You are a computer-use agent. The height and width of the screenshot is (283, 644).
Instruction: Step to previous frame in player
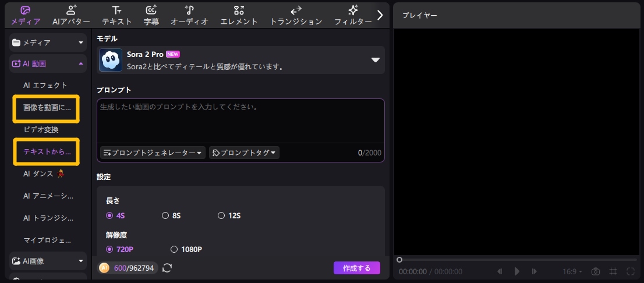(x=500, y=271)
